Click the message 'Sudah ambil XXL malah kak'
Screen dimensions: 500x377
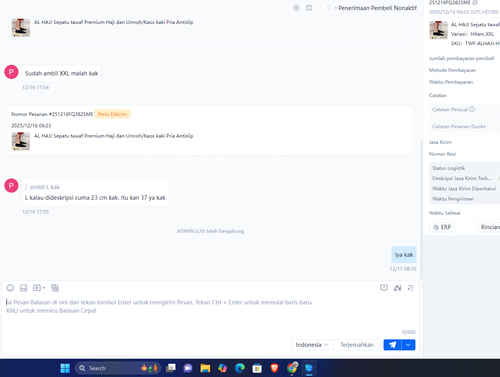(x=61, y=73)
